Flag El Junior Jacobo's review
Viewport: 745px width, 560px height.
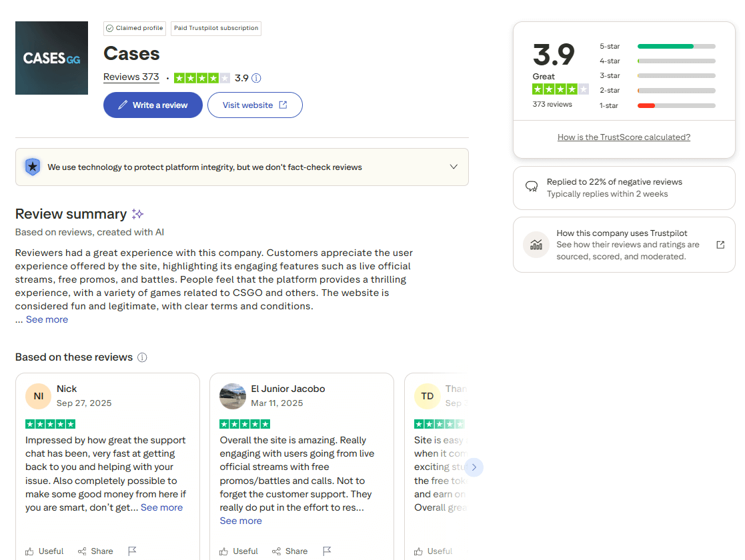coord(327,551)
